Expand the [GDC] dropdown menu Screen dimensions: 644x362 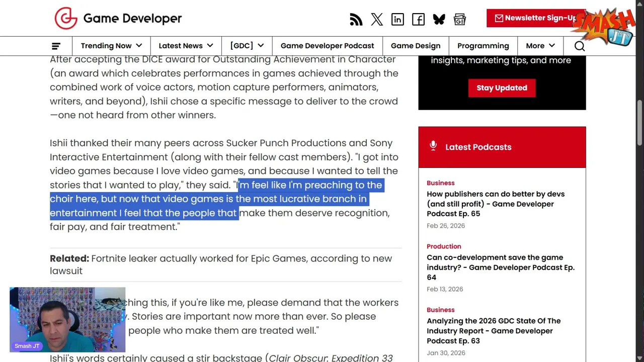point(247,46)
